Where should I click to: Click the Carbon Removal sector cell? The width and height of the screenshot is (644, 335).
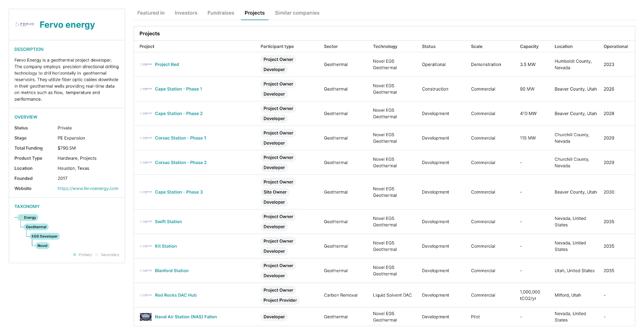pos(341,296)
